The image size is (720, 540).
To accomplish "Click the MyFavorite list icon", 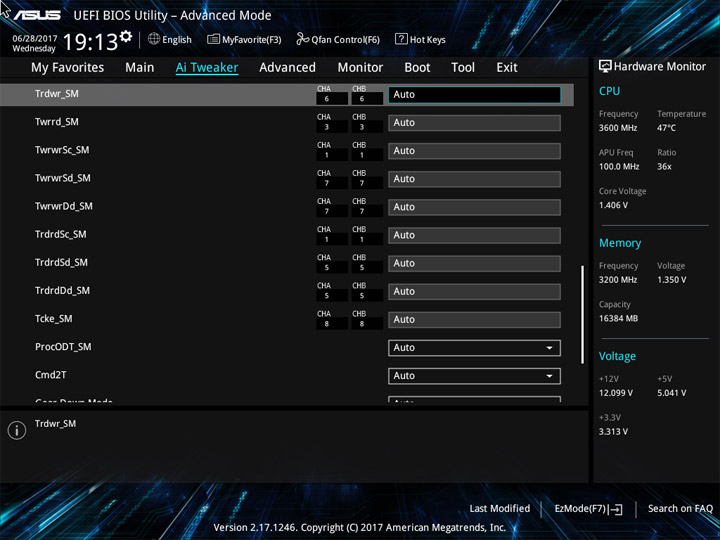I will click(213, 39).
